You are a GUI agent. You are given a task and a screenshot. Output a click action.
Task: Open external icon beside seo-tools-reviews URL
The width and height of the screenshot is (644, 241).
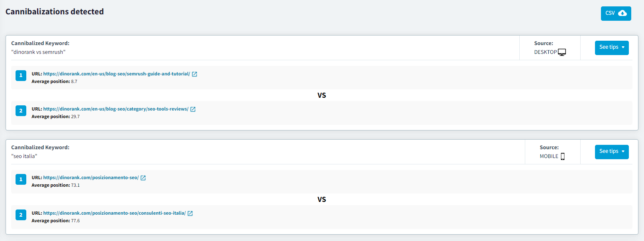coord(193,109)
